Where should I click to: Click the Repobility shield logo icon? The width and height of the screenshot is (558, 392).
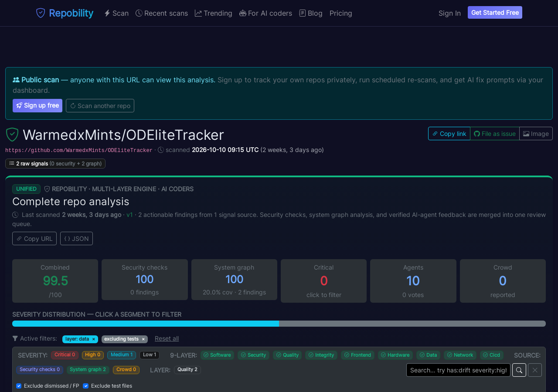tap(41, 13)
